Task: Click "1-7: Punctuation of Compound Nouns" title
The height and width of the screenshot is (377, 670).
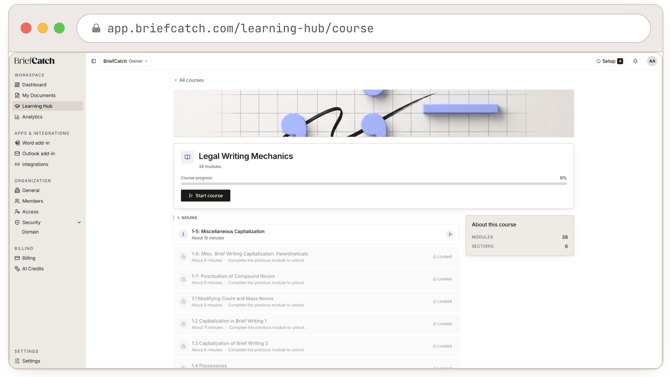Action: coord(233,276)
